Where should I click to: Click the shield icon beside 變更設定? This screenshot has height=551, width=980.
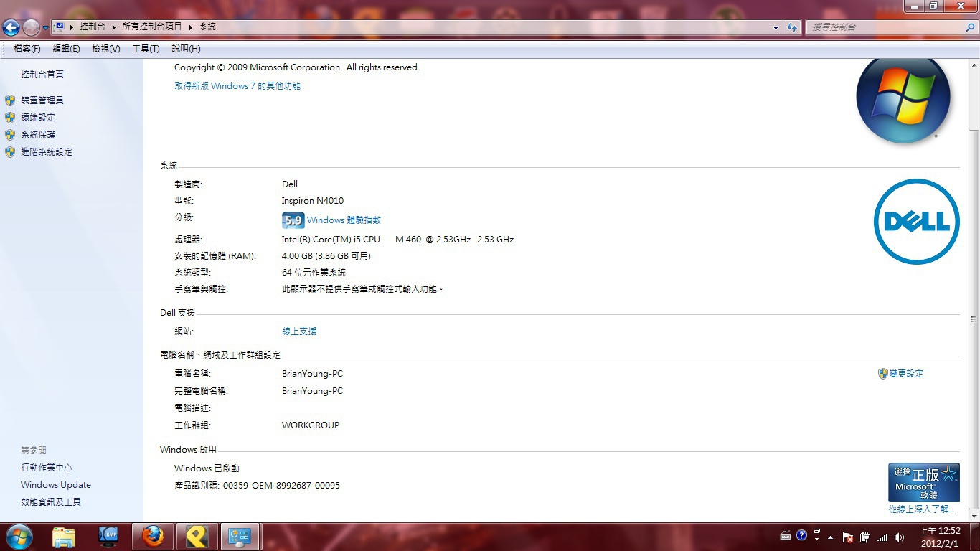[883, 374]
